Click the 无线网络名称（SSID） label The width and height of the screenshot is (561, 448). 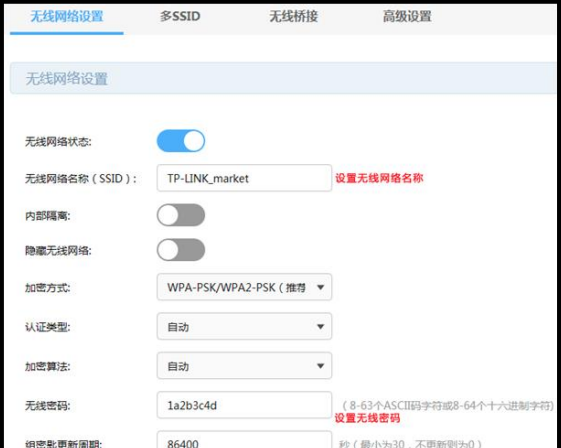(x=81, y=178)
